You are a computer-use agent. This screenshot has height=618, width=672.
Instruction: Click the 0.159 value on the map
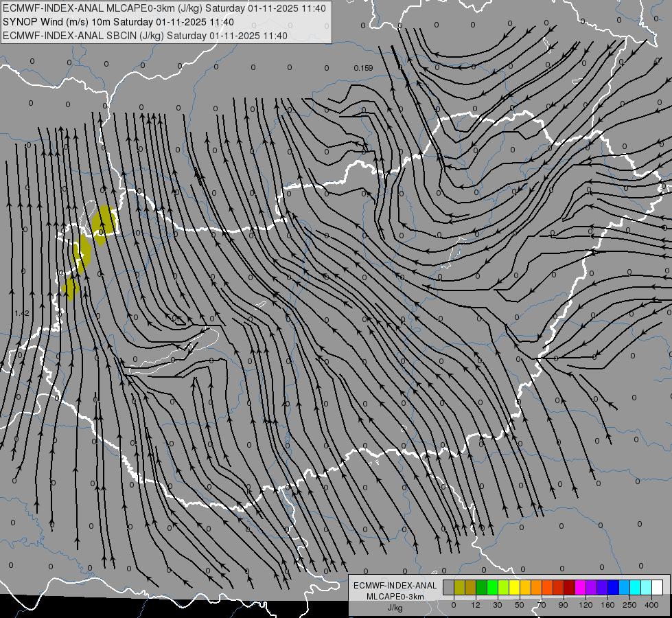363,68
